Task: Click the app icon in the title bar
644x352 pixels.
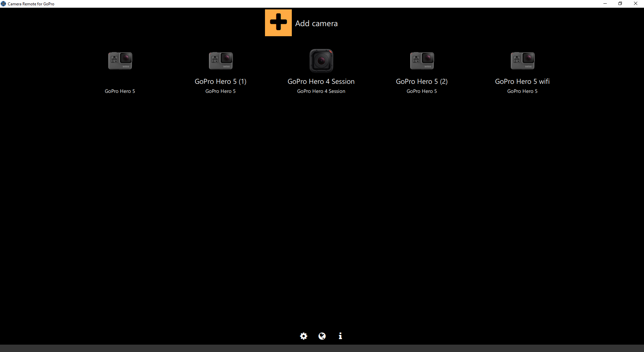Action: (3, 3)
